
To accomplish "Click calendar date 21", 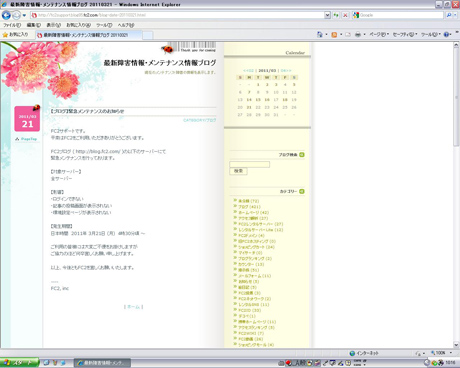I will pyautogui.click(x=249, y=107).
